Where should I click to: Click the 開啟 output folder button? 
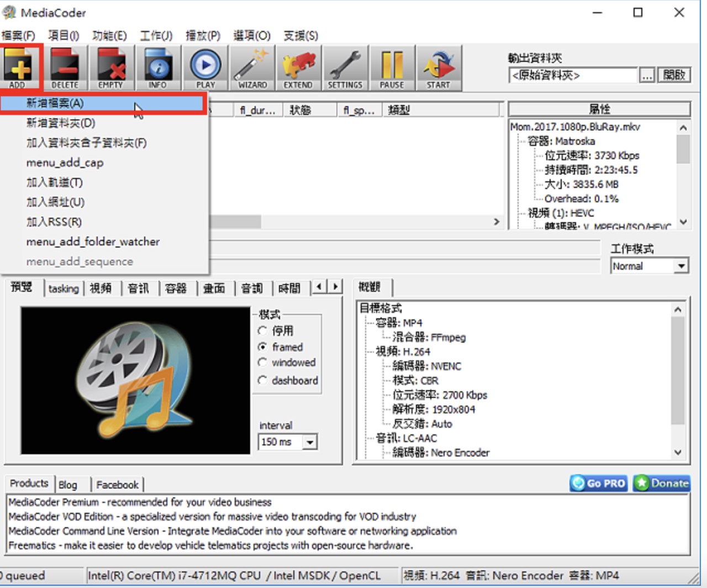coord(674,75)
